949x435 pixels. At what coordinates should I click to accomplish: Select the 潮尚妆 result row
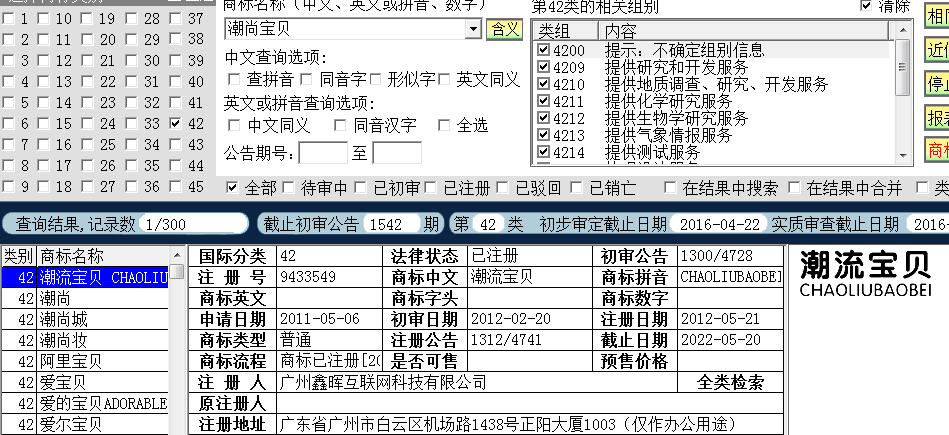pos(85,341)
